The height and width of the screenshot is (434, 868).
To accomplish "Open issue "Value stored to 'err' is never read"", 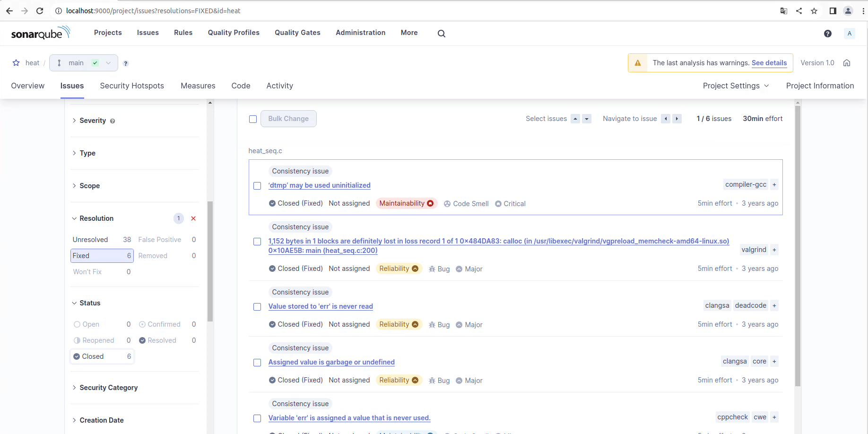I will (321, 306).
